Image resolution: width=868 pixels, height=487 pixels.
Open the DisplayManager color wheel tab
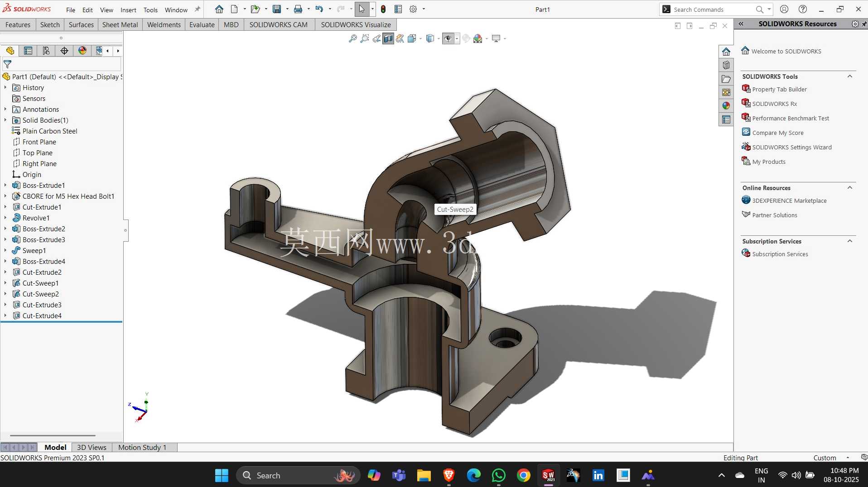click(x=82, y=51)
